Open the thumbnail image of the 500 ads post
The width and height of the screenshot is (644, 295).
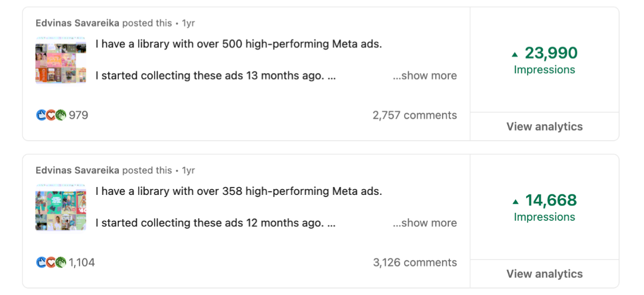click(61, 60)
